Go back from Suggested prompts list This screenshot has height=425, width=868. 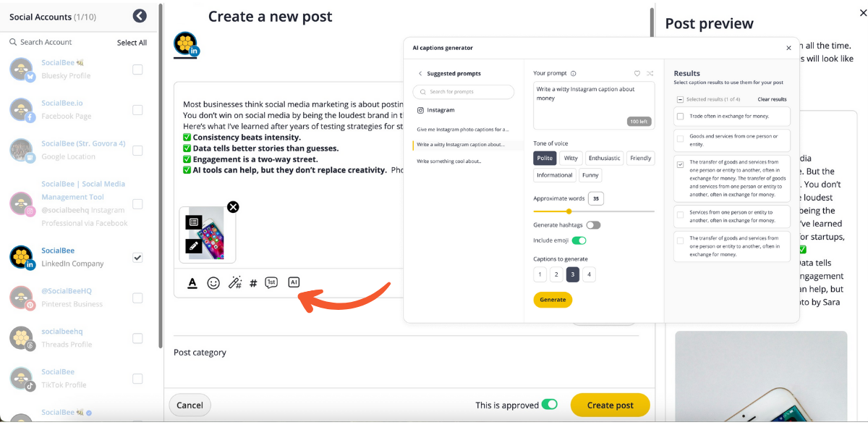(420, 74)
